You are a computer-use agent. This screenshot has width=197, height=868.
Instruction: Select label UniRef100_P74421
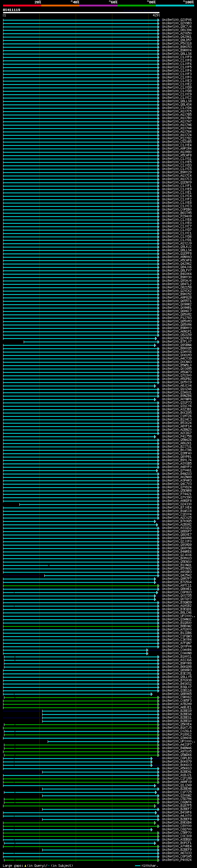pos(177,494)
